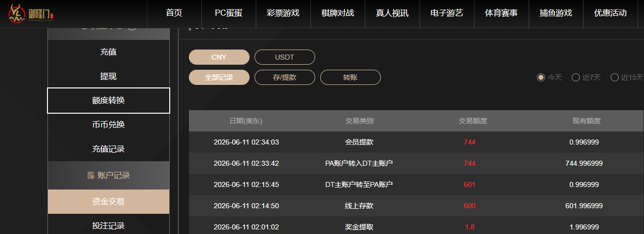Click the 会员提款 transaction type
This screenshot has height=234, width=644.
tap(359, 142)
